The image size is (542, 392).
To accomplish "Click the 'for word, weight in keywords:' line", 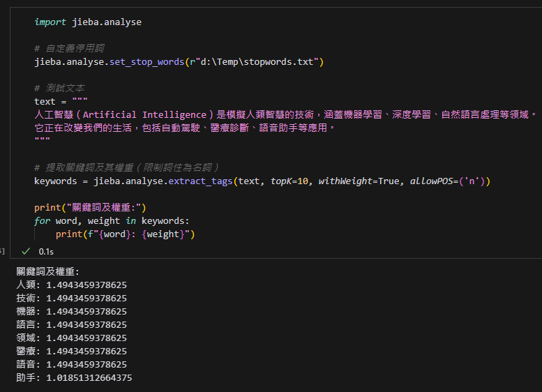I will (x=112, y=221).
